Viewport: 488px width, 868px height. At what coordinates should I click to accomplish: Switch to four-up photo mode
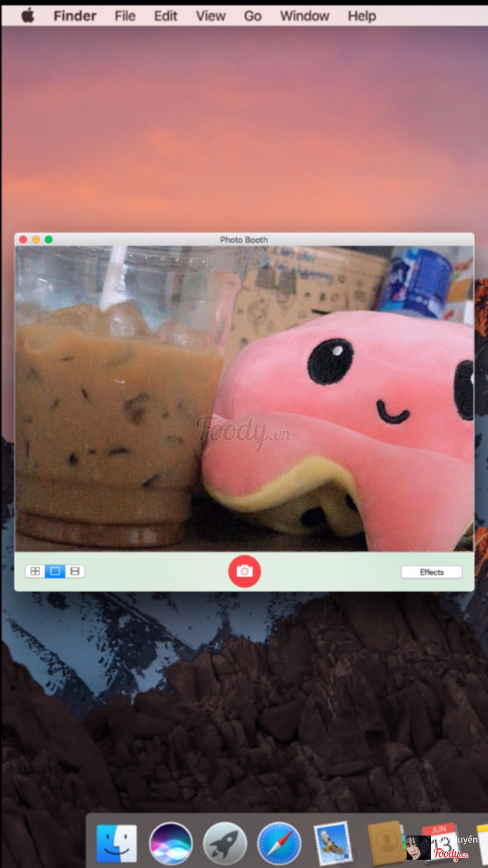tap(35, 571)
